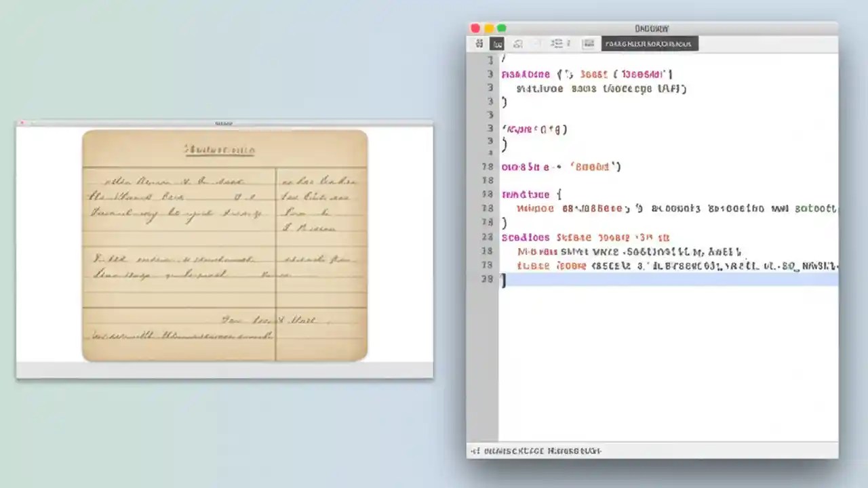Open the breadcrumb dropdown in the dark tab area

click(649, 43)
